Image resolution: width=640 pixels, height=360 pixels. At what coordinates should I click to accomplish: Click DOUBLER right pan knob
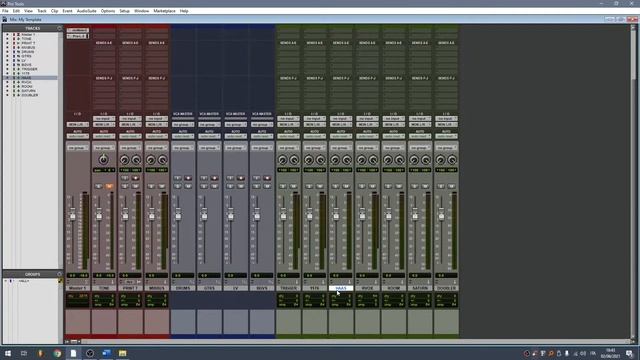(452, 160)
